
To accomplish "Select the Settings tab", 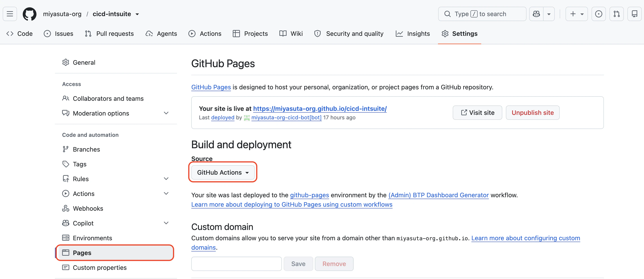I will tap(459, 33).
